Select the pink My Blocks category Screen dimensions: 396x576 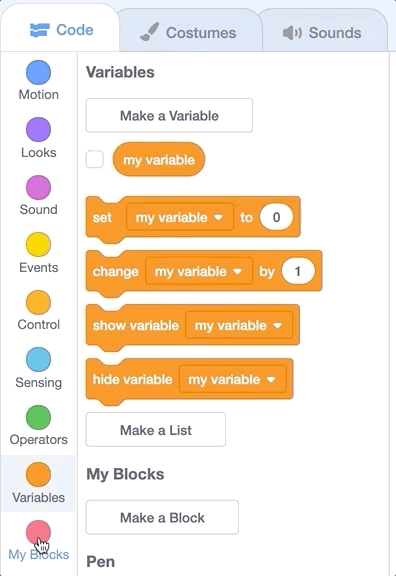(x=38, y=532)
